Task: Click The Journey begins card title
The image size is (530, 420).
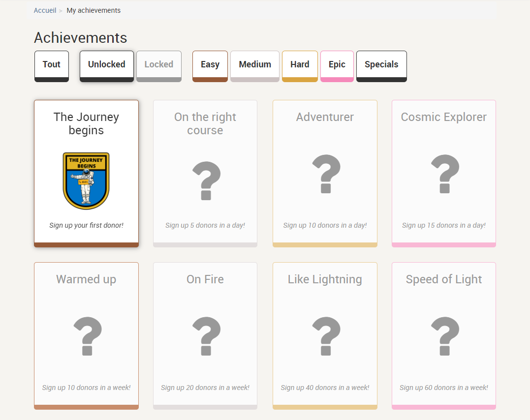Action: coord(86,123)
